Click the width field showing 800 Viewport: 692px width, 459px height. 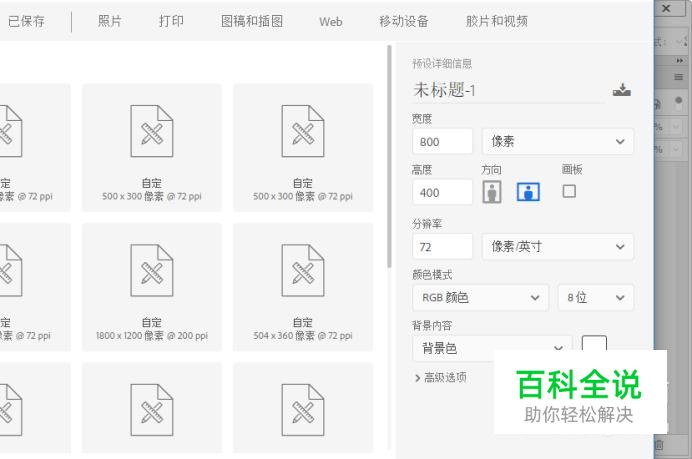coord(442,142)
